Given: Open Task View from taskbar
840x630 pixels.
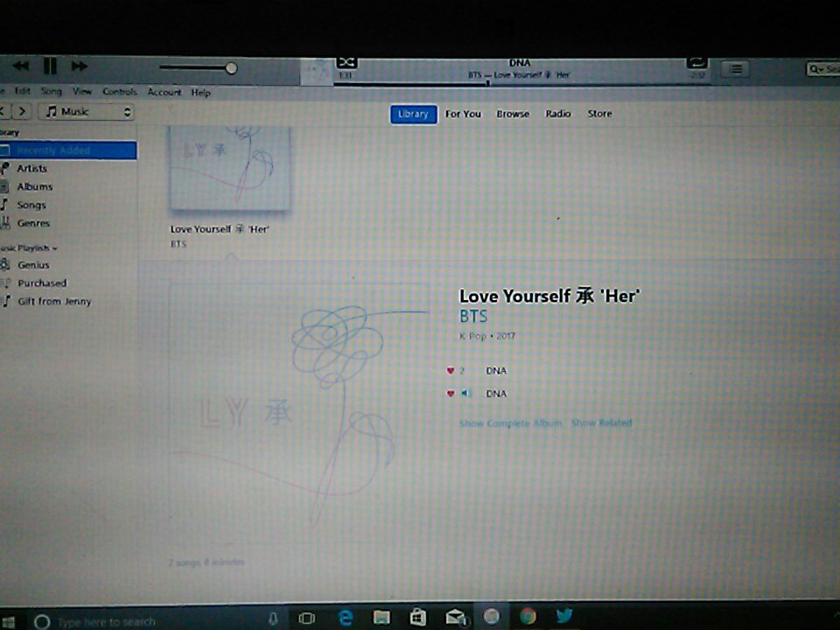Looking at the screenshot, I should coord(307,619).
